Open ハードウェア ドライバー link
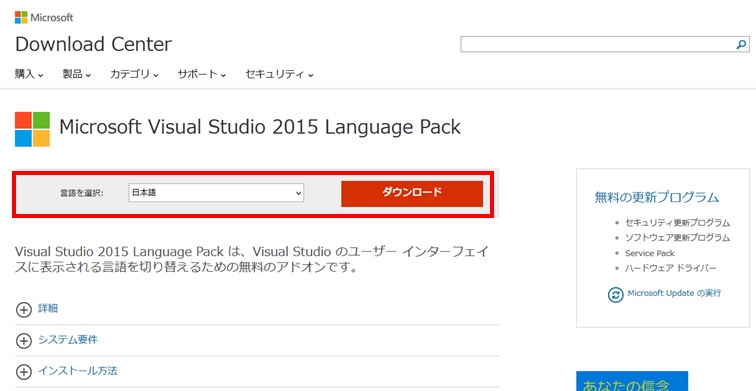The width and height of the screenshot is (756, 391). [671, 268]
